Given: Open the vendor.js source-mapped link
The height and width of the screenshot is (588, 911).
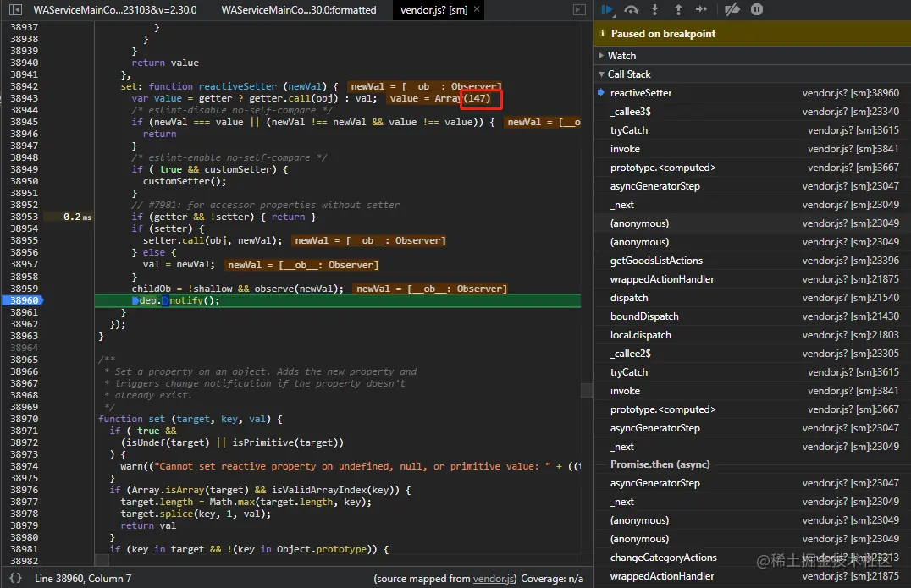Looking at the screenshot, I should point(494,579).
